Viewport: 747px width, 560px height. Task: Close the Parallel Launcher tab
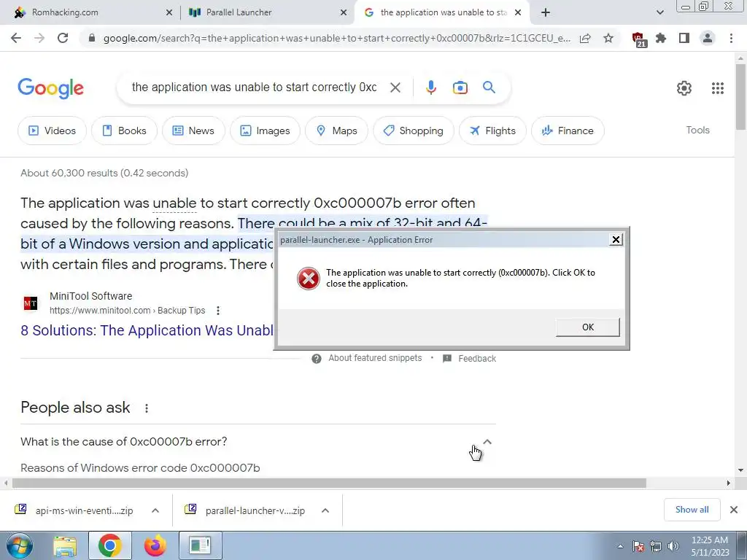click(343, 13)
